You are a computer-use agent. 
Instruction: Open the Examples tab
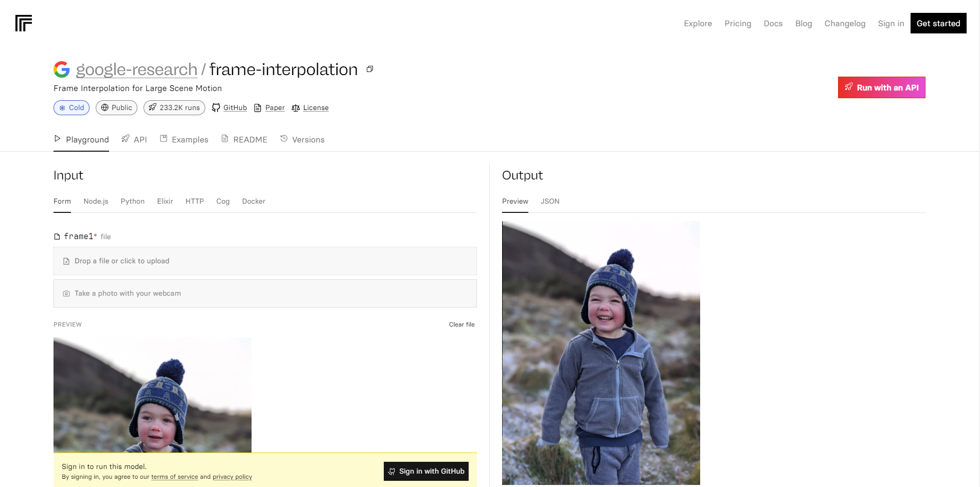(x=184, y=139)
